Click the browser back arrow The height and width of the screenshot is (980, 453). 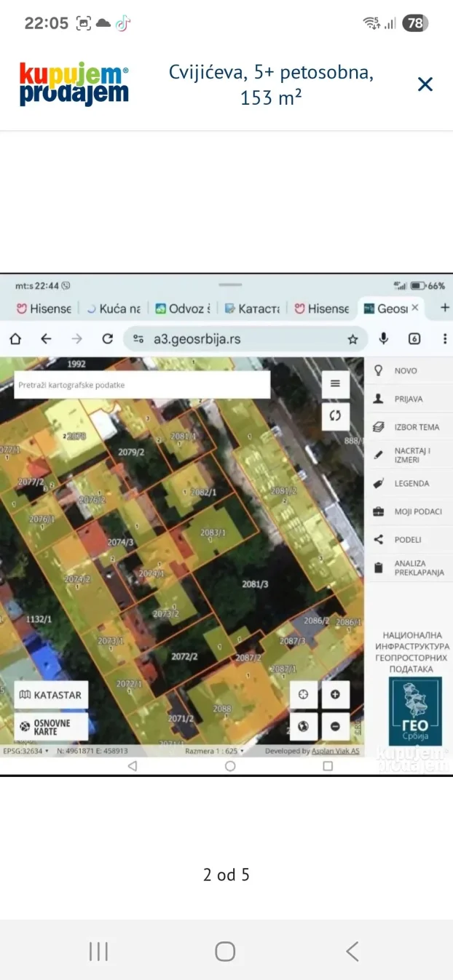tap(46, 338)
